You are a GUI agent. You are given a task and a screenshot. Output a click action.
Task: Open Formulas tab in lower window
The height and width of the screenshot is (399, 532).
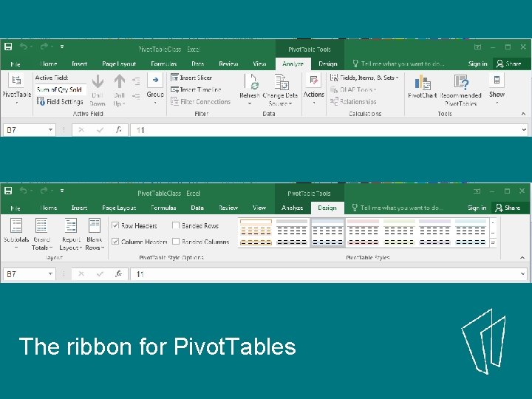click(163, 208)
